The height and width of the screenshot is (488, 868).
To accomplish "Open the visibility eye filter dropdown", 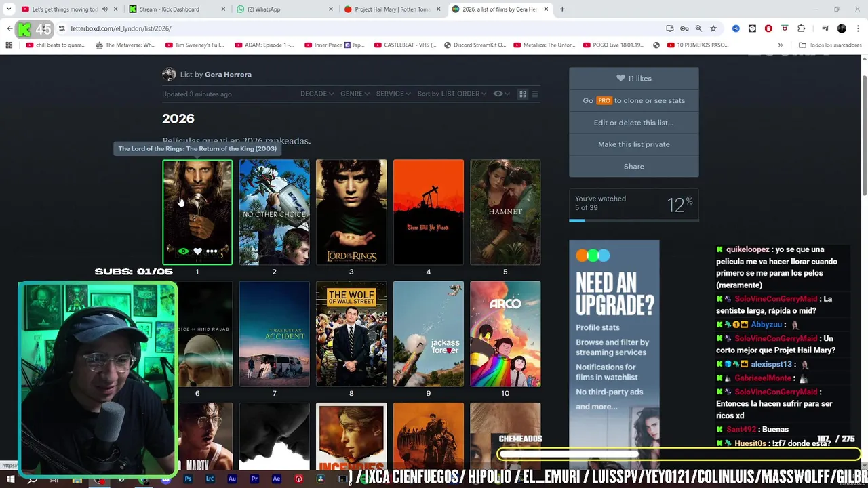I will (x=502, y=94).
